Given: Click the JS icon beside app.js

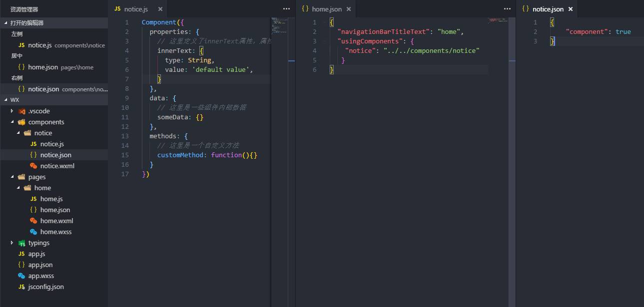Looking at the screenshot, I should pyautogui.click(x=21, y=254).
